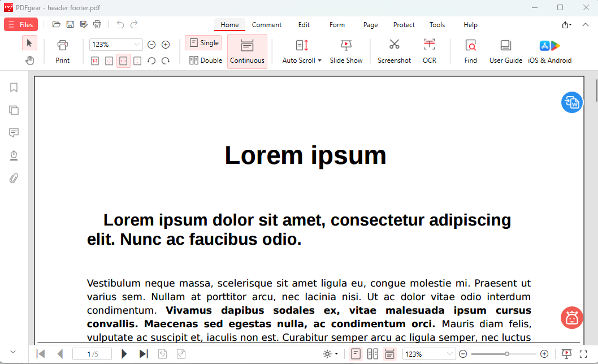
Task: Open the toolbar zoom percentage dropdown
Action: click(x=137, y=45)
